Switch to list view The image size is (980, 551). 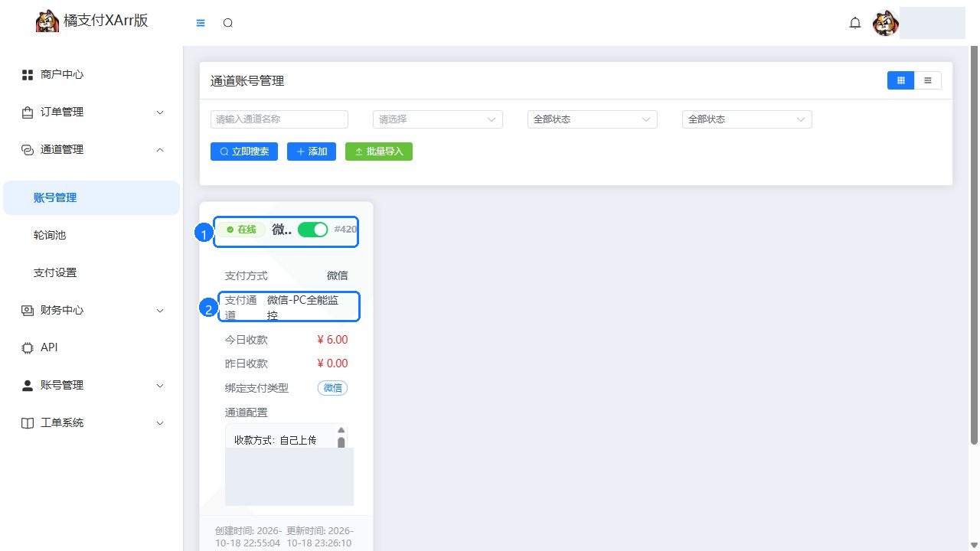coord(928,80)
